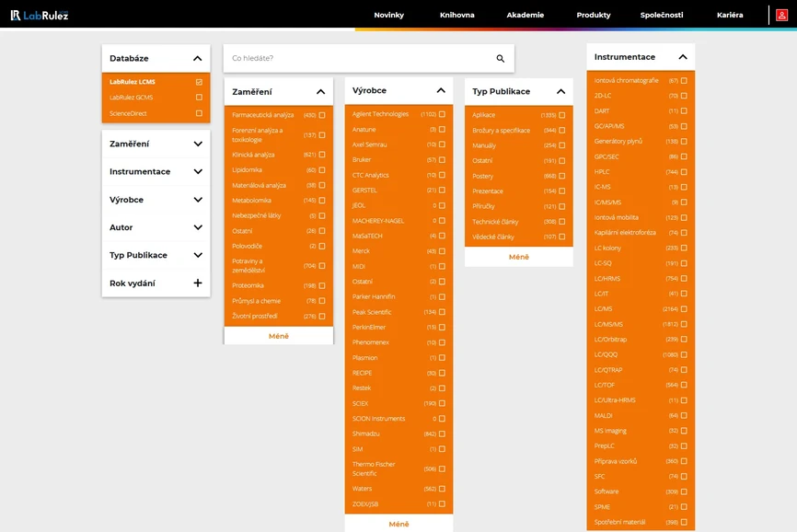Check Farmaceutická analýza filter
797x532 pixels.
click(x=322, y=115)
